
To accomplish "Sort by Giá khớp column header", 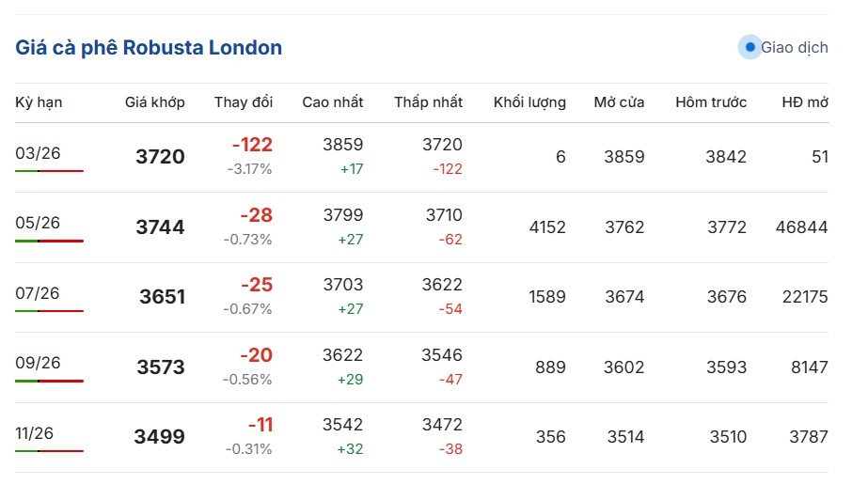I will coord(155,102).
